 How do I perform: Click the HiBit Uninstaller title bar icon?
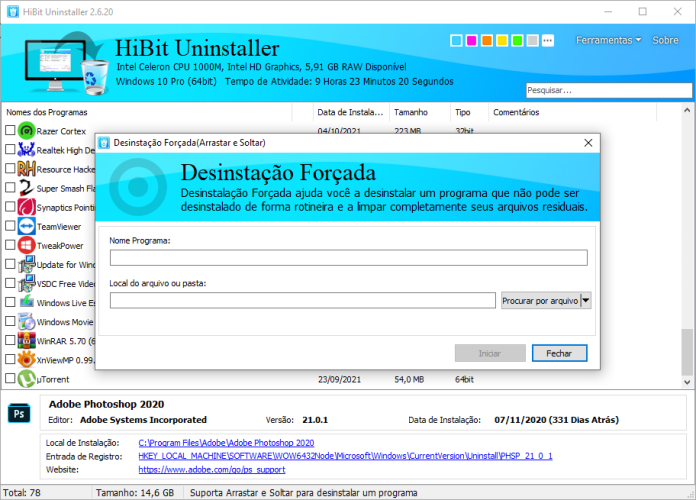pos(13,12)
